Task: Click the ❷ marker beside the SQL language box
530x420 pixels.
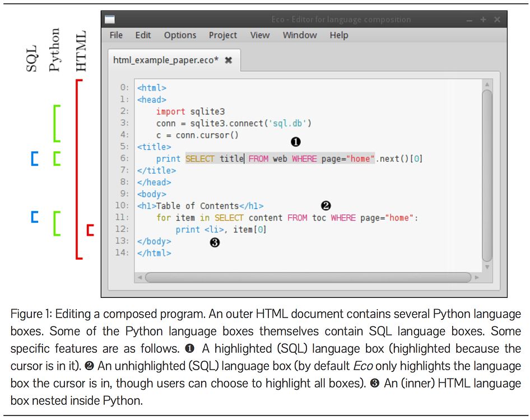Action: point(326,206)
